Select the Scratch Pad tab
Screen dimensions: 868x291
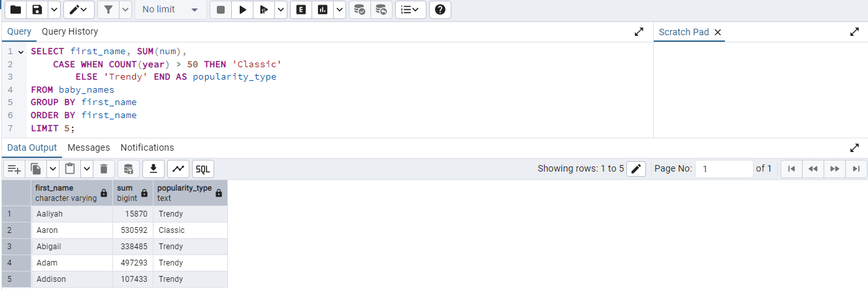pyautogui.click(x=684, y=32)
